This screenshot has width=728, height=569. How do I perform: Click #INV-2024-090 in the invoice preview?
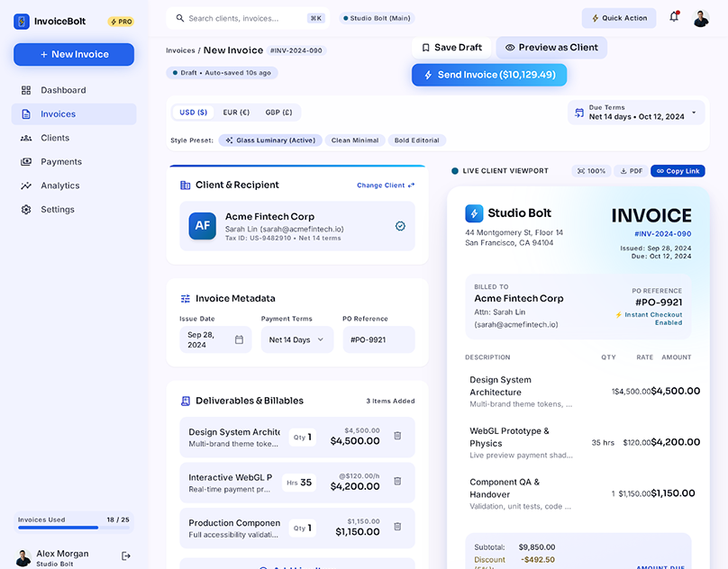662,234
